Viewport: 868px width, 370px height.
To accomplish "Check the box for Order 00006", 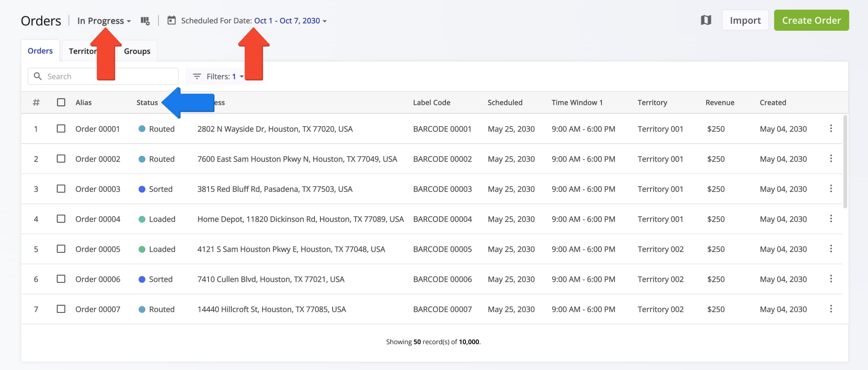I will pos(61,279).
